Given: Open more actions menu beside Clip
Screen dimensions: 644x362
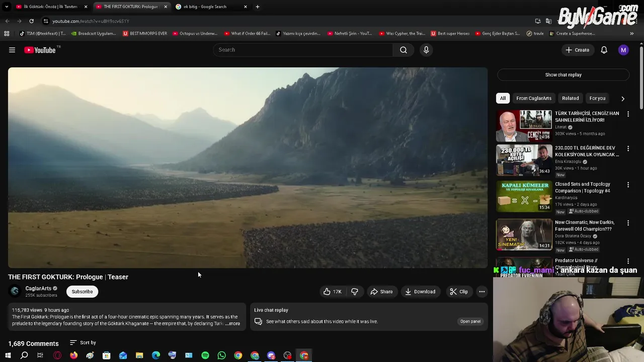Looking at the screenshot, I should coord(481,292).
